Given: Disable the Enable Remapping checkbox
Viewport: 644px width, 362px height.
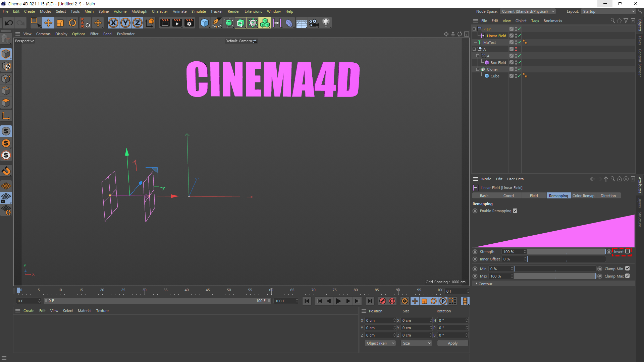Looking at the screenshot, I should pyautogui.click(x=515, y=211).
